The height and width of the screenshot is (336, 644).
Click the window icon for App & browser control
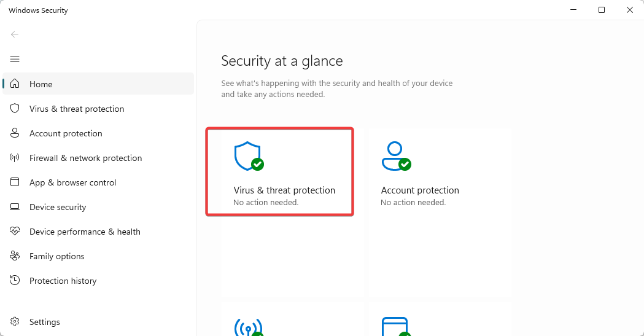pyautogui.click(x=15, y=182)
